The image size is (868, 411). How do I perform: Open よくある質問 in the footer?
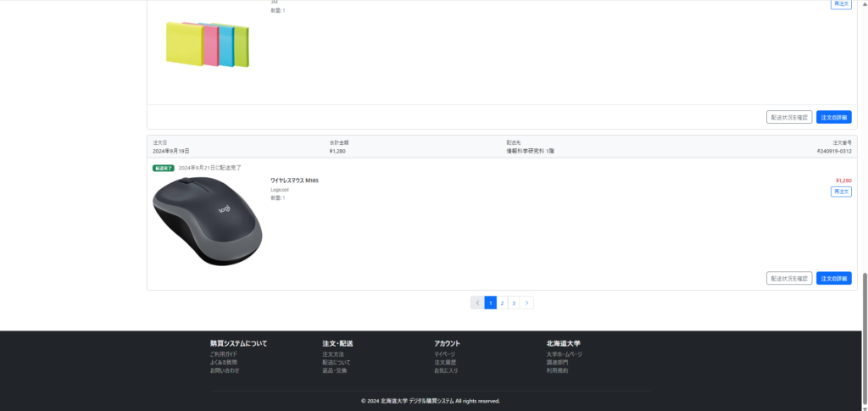[x=224, y=362]
